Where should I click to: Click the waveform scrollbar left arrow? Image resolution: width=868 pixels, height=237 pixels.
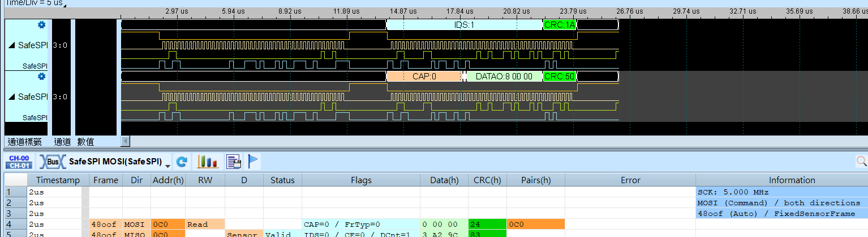pyautogui.click(x=126, y=141)
